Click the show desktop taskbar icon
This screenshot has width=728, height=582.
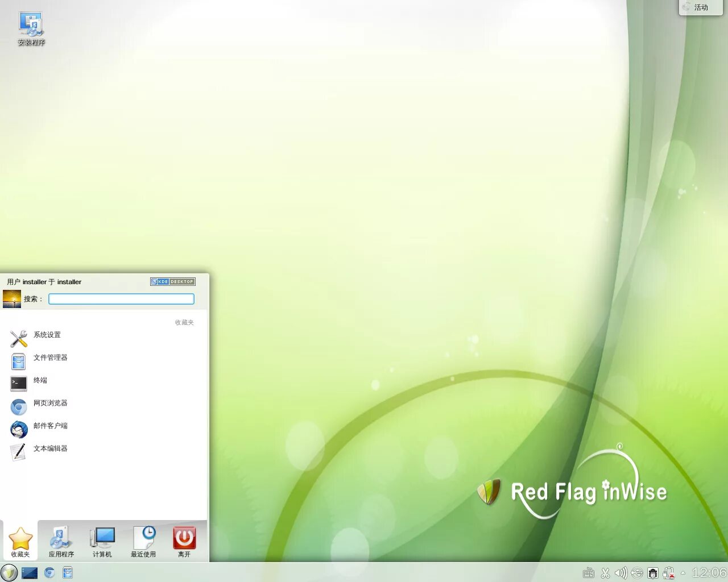[x=30, y=573]
